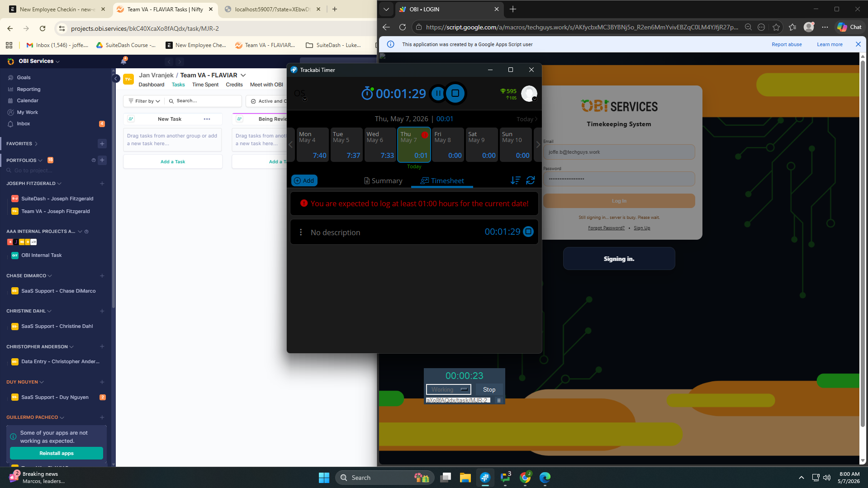Open Inbox in the Nifty sidebar
Viewport: 868px width, 488px height.
(x=24, y=123)
